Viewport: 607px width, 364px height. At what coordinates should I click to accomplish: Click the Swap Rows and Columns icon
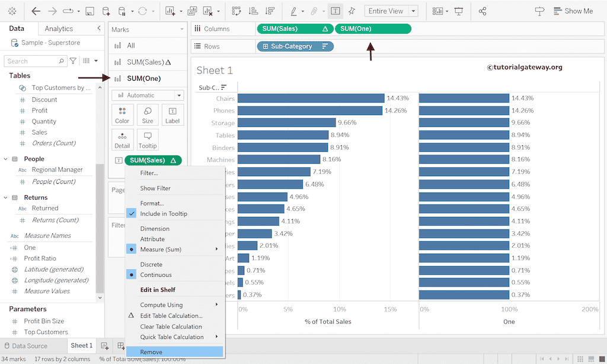(237, 11)
